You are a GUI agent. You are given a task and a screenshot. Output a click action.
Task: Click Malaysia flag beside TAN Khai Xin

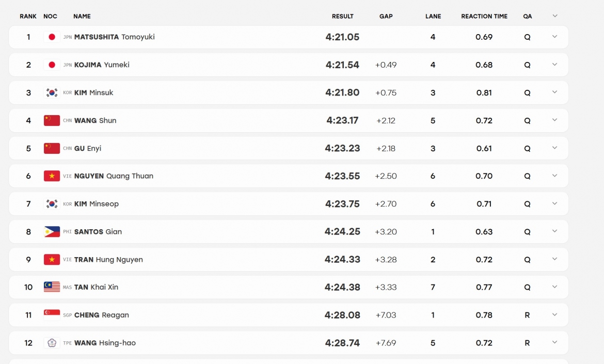point(52,288)
